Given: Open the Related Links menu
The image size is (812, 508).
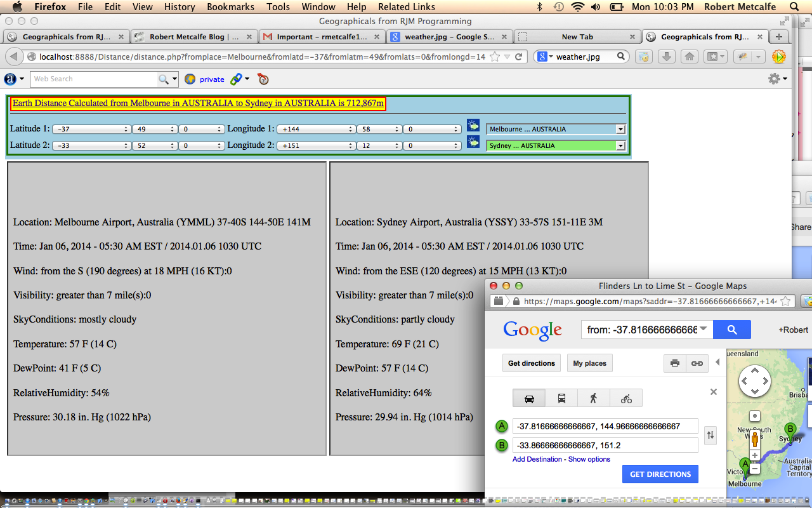Looking at the screenshot, I should (407, 7).
